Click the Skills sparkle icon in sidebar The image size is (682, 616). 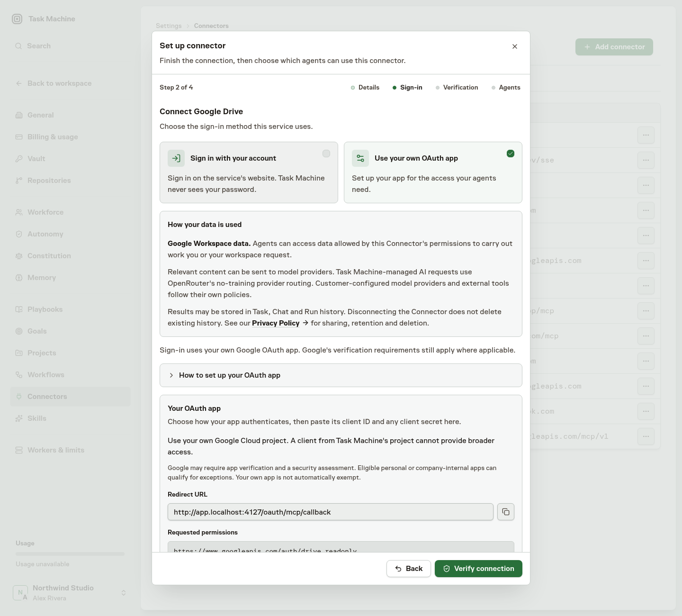coord(19,418)
